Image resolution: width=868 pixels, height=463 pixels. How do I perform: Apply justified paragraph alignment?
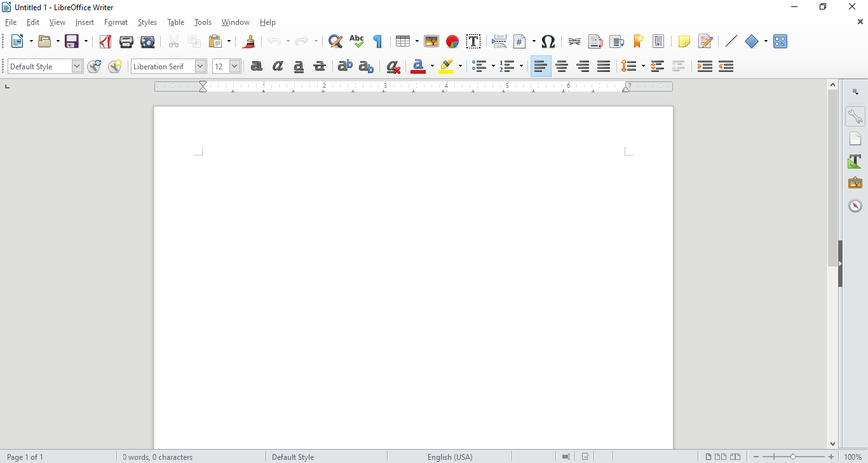[x=604, y=66]
